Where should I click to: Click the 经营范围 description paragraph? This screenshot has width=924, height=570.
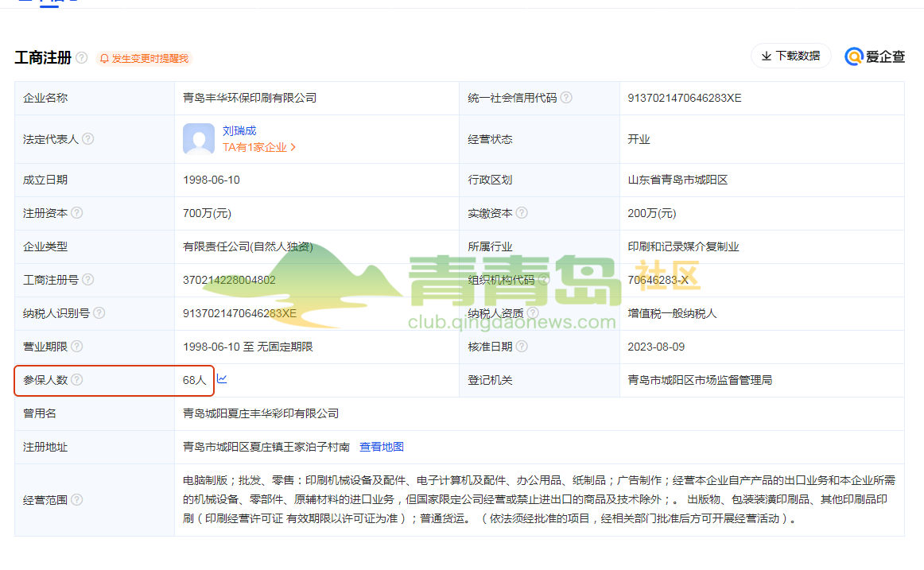pyautogui.click(x=538, y=499)
